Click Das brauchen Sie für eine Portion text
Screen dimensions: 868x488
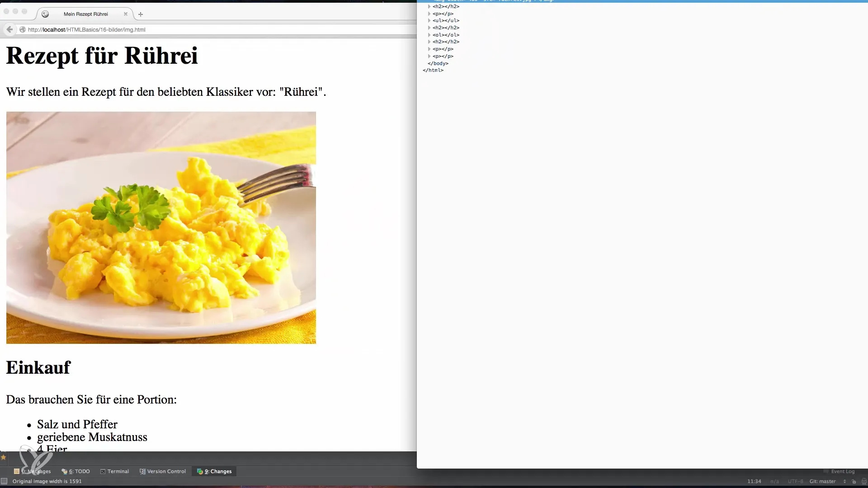[91, 399]
